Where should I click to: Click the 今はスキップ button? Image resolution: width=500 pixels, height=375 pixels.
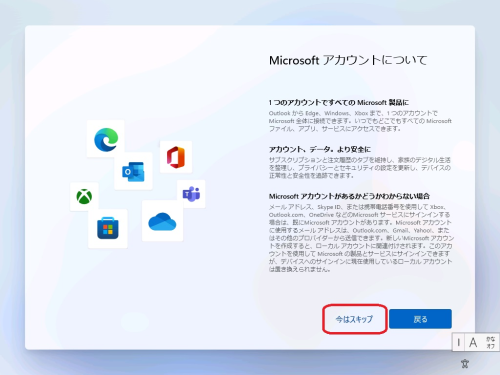pyautogui.click(x=354, y=319)
